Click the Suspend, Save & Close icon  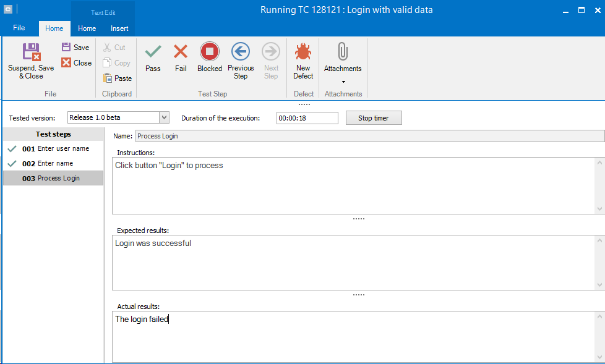[30, 53]
